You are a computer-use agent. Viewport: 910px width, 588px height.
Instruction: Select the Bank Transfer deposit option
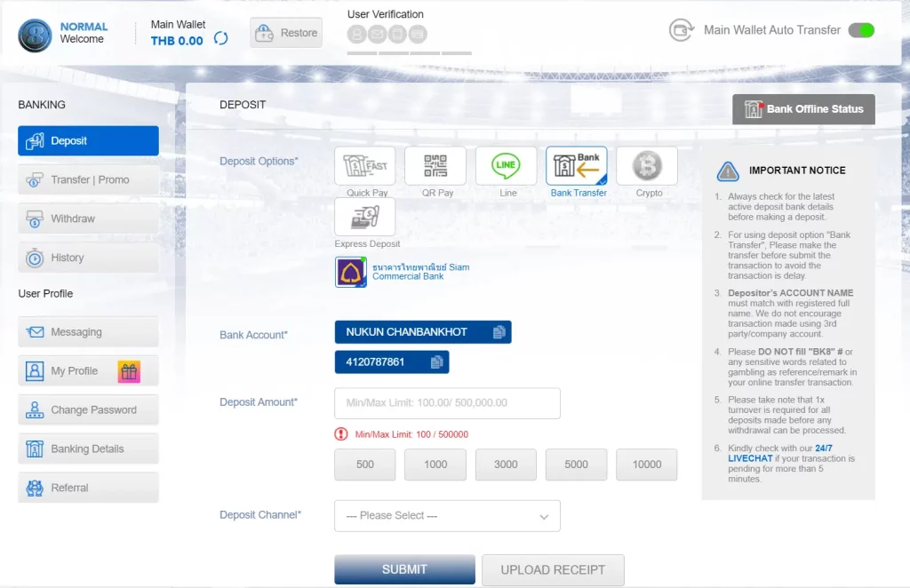click(577, 166)
